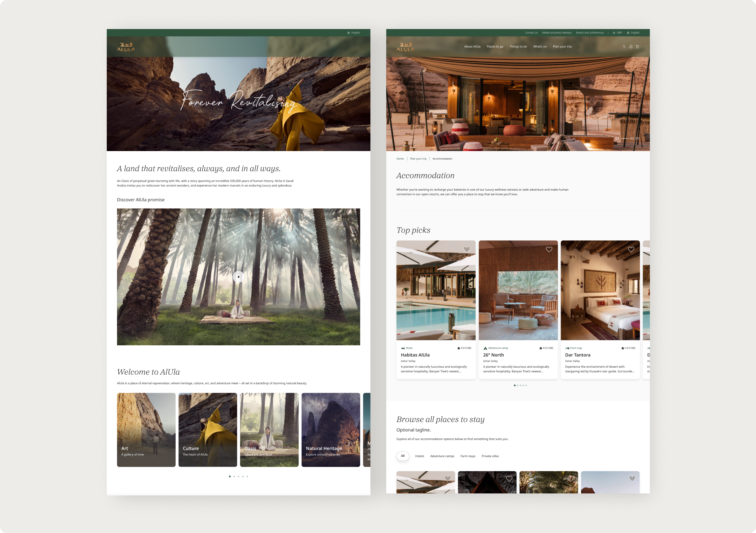Open the shopping cart icon

pos(637,47)
